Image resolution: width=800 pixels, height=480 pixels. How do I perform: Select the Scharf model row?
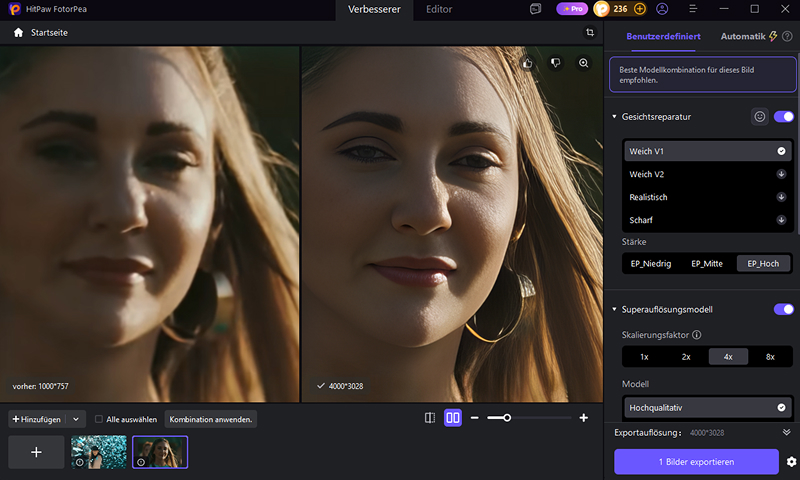pos(708,220)
